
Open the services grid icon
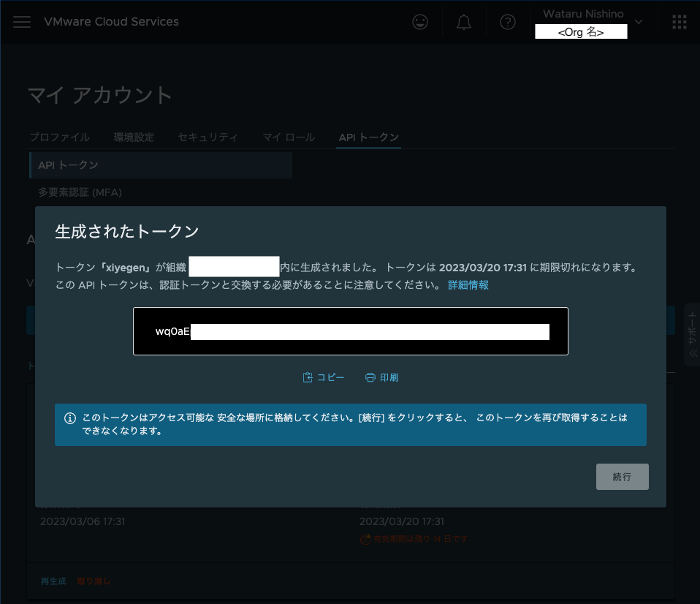[x=679, y=22]
